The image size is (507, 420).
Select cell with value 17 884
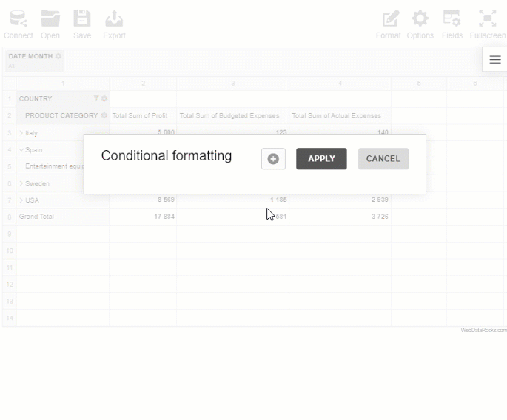click(143, 217)
